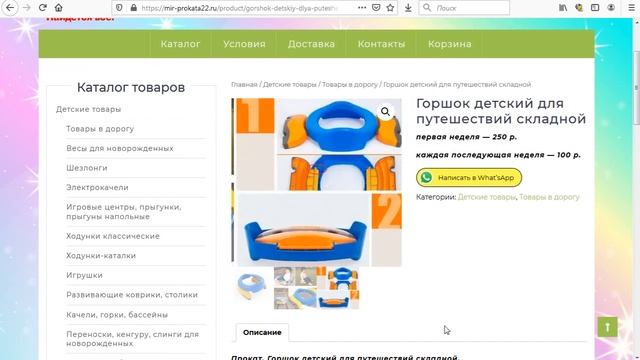Open the Доставка menu item
The image size is (640, 360).
[x=311, y=44]
